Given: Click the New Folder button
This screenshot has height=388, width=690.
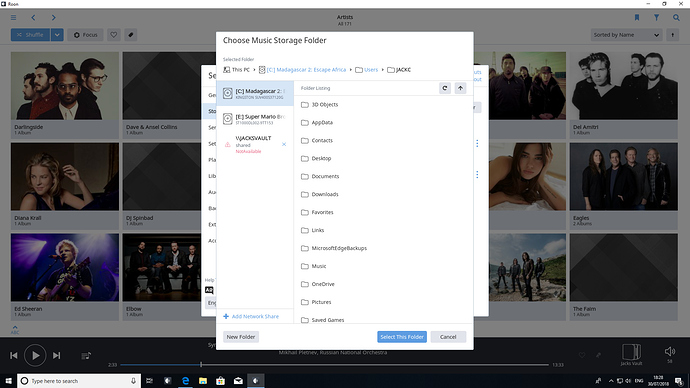Looking at the screenshot, I should 241,337.
